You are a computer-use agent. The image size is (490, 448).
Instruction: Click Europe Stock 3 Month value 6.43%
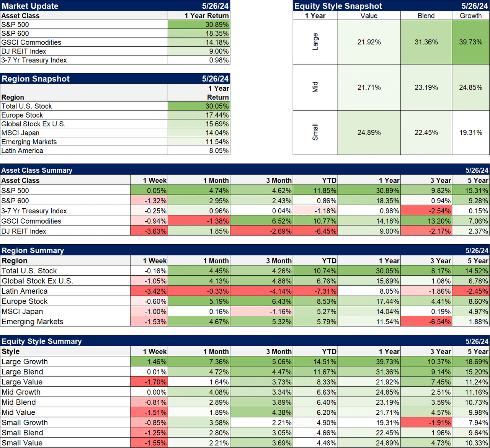coord(261,301)
